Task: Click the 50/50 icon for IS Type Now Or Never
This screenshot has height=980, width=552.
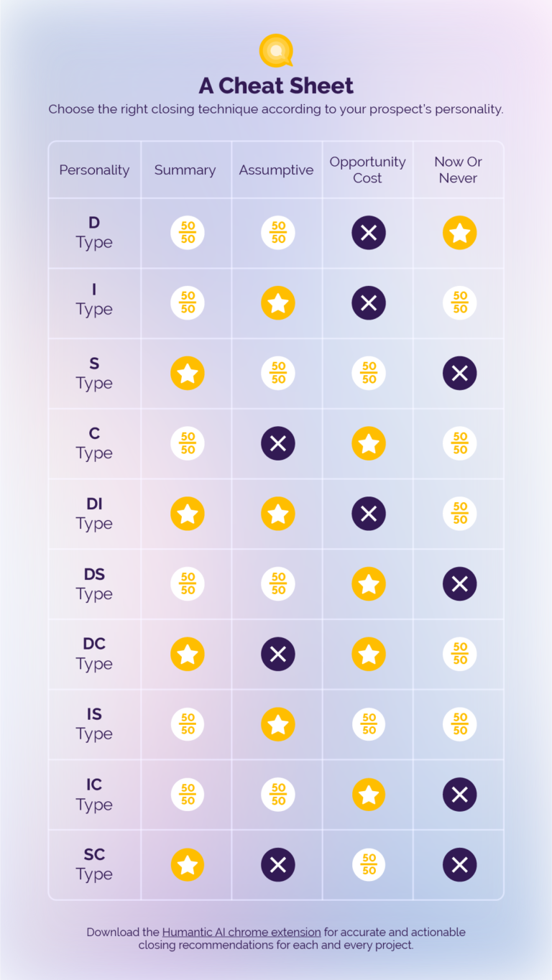Action: click(x=459, y=724)
